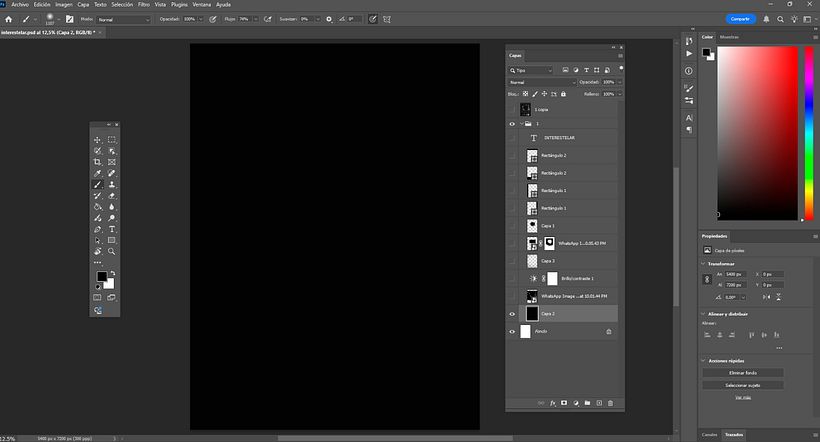
Task: Select the Brush tool in toolbox
Action: click(x=97, y=185)
